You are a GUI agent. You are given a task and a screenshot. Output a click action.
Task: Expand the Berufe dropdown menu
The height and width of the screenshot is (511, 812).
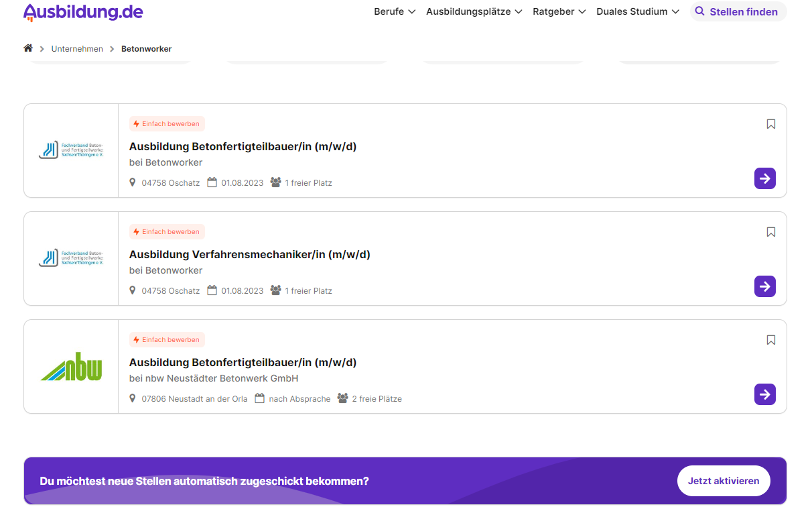pos(395,11)
